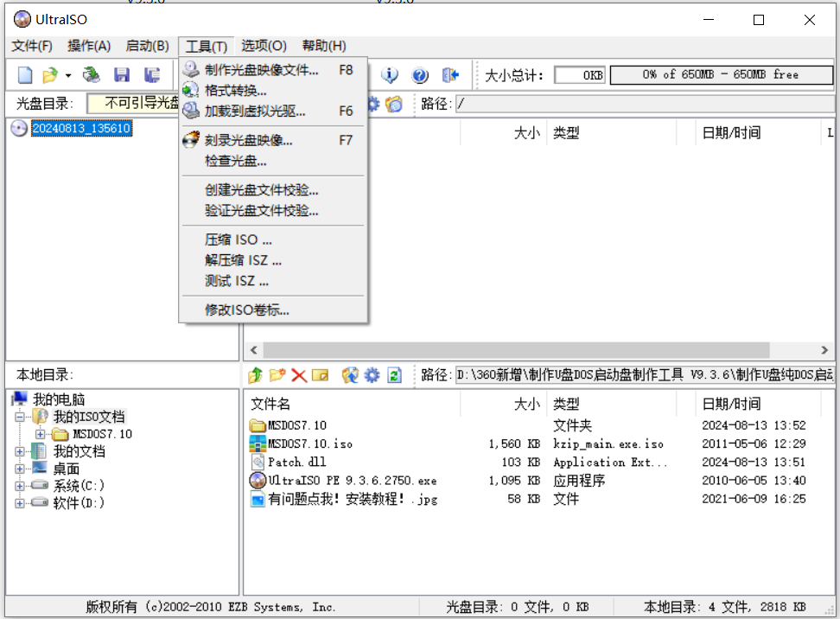The image size is (840, 619).
Task: Click the add-to-image icon in local toolbar
Action: 350,375
